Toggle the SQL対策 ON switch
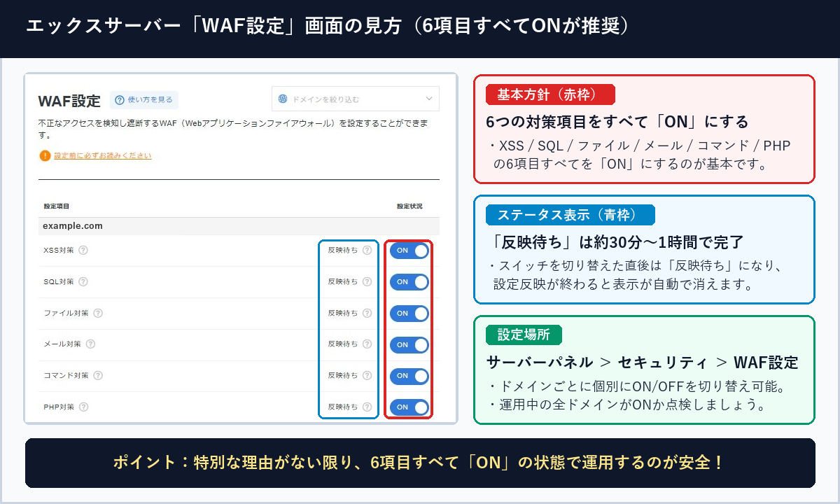 tap(409, 282)
